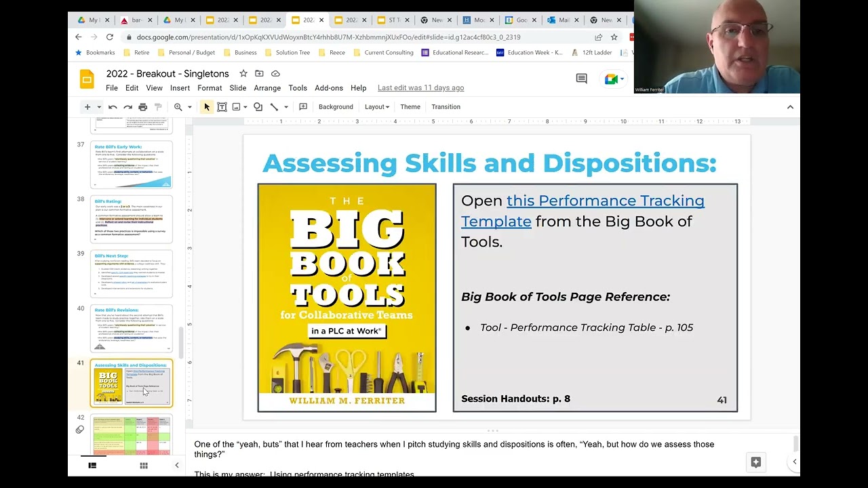Select slide 40 thumbnail 'Rate Bill's Revisions'
The height and width of the screenshot is (488, 868).
pyautogui.click(x=132, y=329)
